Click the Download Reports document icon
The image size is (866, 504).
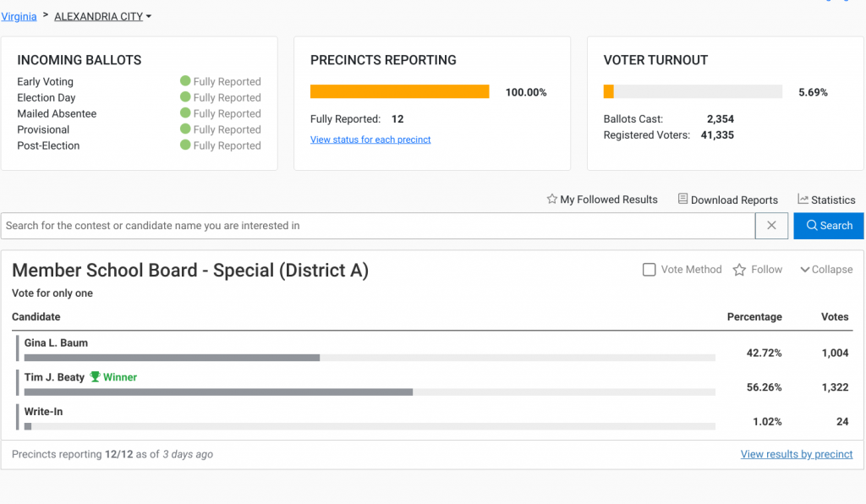tap(682, 200)
